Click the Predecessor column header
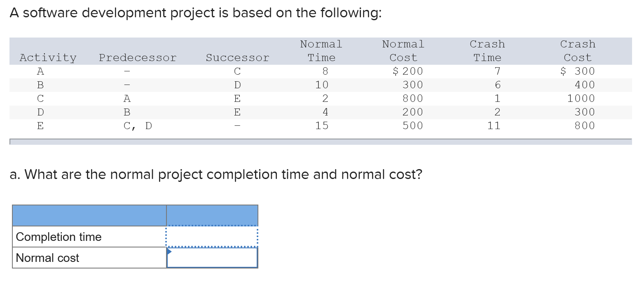This screenshot has width=644, height=285. [x=138, y=57]
